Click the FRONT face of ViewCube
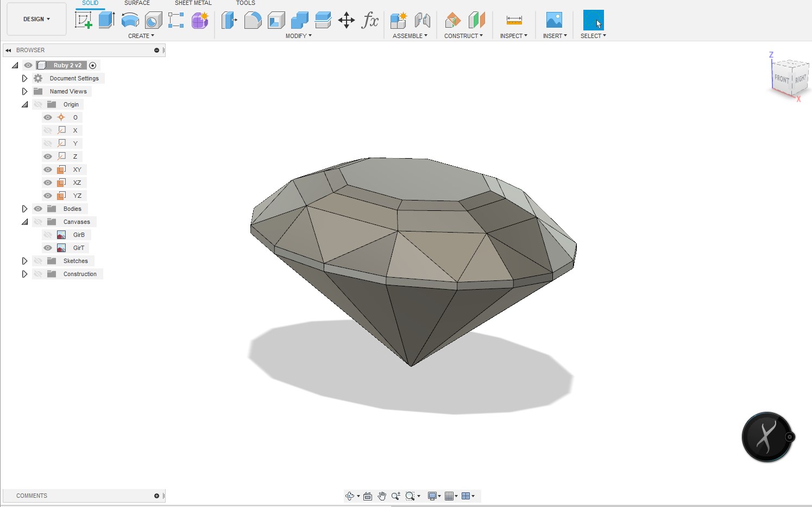The height and width of the screenshot is (507, 812). (x=782, y=79)
